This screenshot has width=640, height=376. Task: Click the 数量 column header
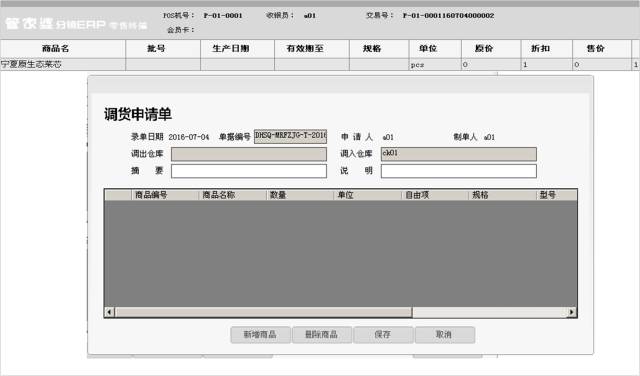point(300,195)
